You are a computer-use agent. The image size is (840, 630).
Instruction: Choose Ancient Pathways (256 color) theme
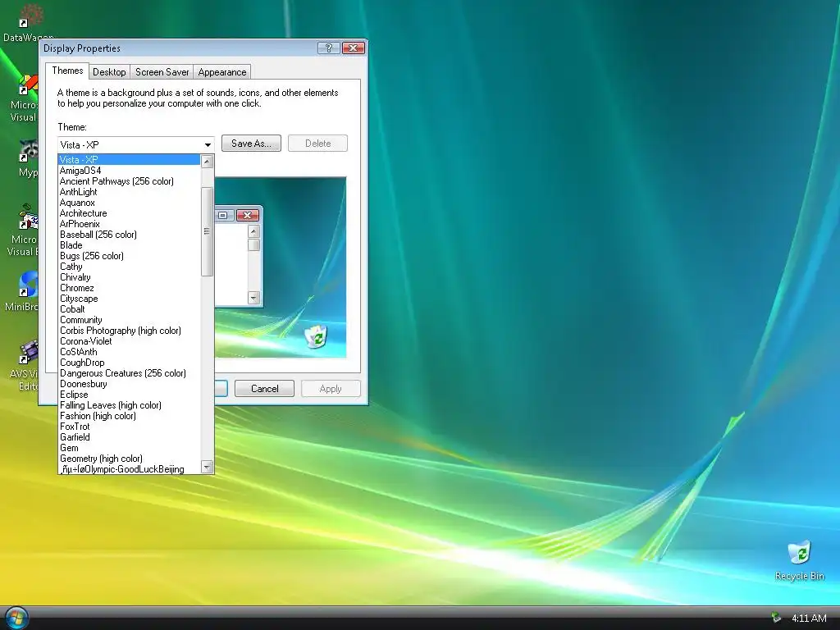[x=129, y=181]
